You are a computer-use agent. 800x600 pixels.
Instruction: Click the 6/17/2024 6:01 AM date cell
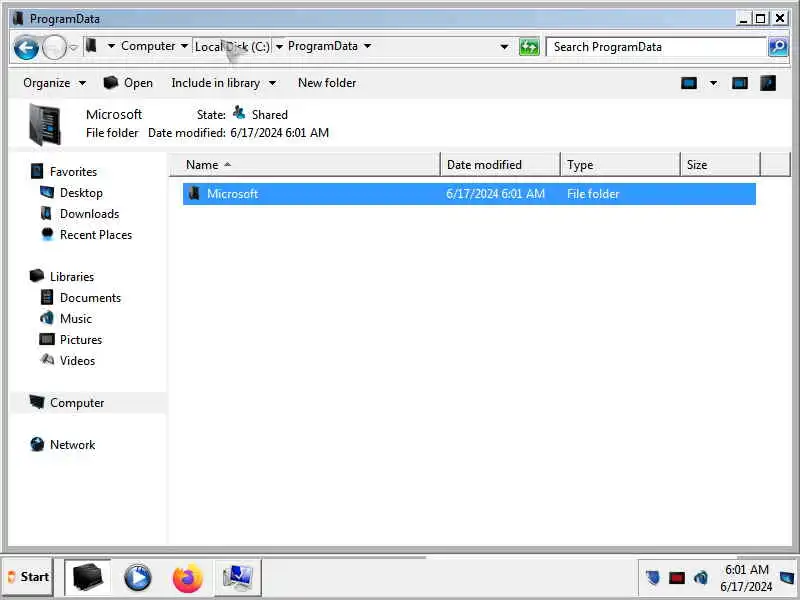point(495,194)
